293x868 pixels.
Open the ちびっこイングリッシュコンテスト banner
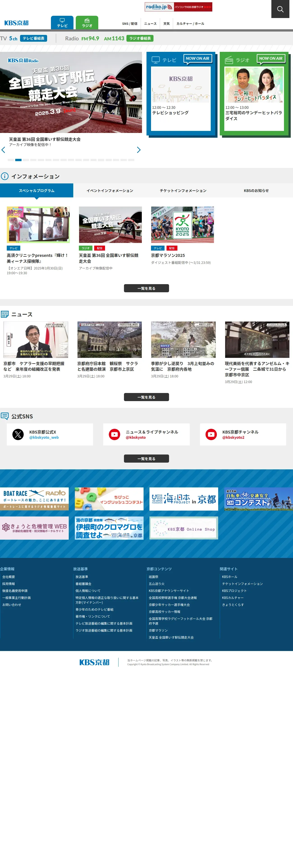(109, 499)
